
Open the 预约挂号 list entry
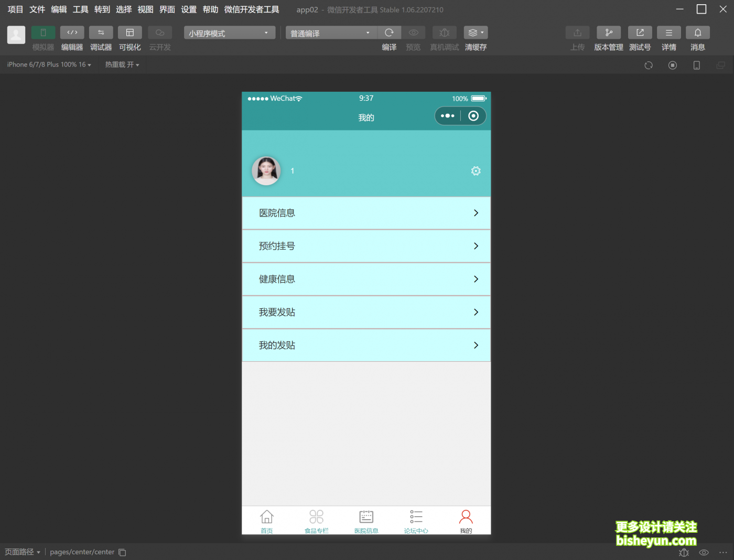tap(366, 246)
